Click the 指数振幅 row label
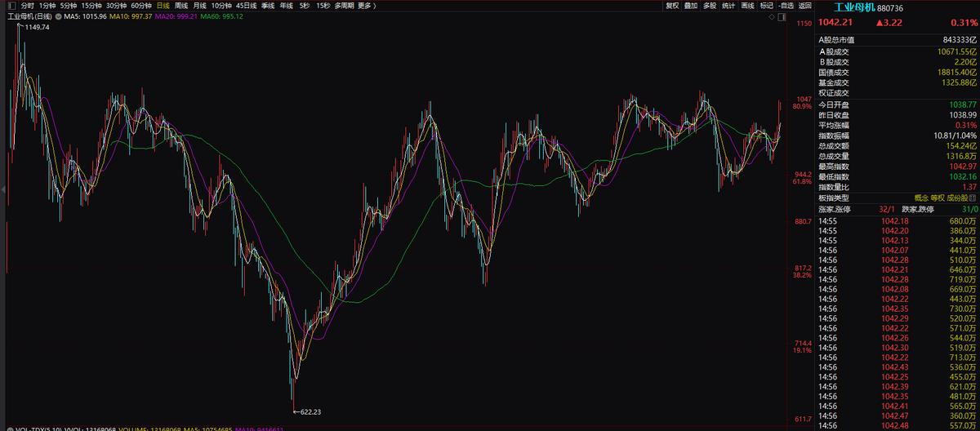Image resolution: width=980 pixels, height=431 pixels. (x=835, y=136)
